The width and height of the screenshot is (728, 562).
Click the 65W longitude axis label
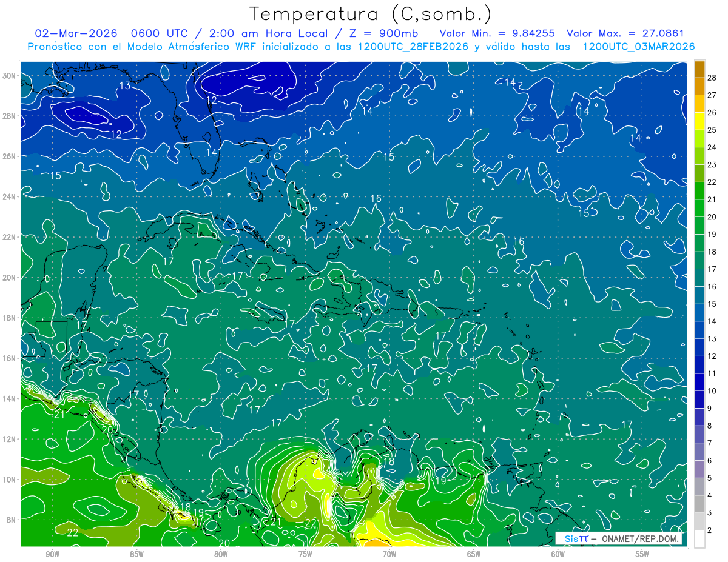click(x=474, y=554)
